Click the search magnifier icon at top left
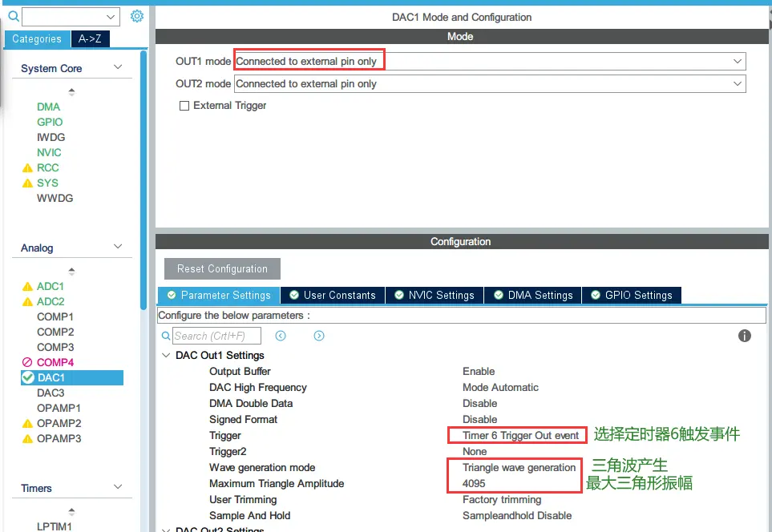The height and width of the screenshot is (532, 772). tap(13, 16)
